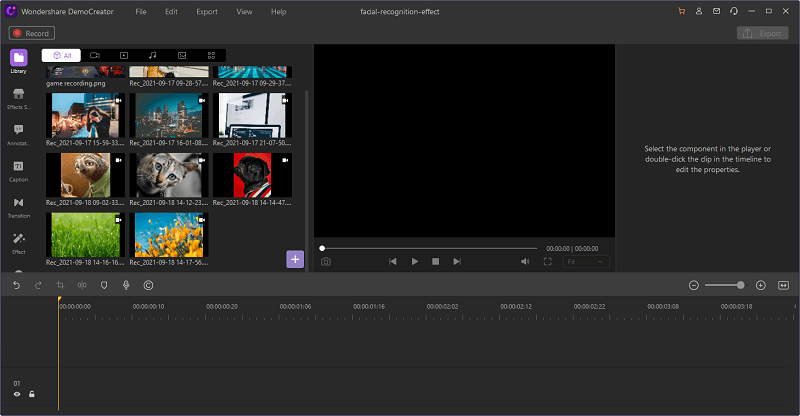This screenshot has width=800, height=416.
Task: Select the yellow flowers clip Rec_2021-09-18 14-17-56
Action: 169,235
